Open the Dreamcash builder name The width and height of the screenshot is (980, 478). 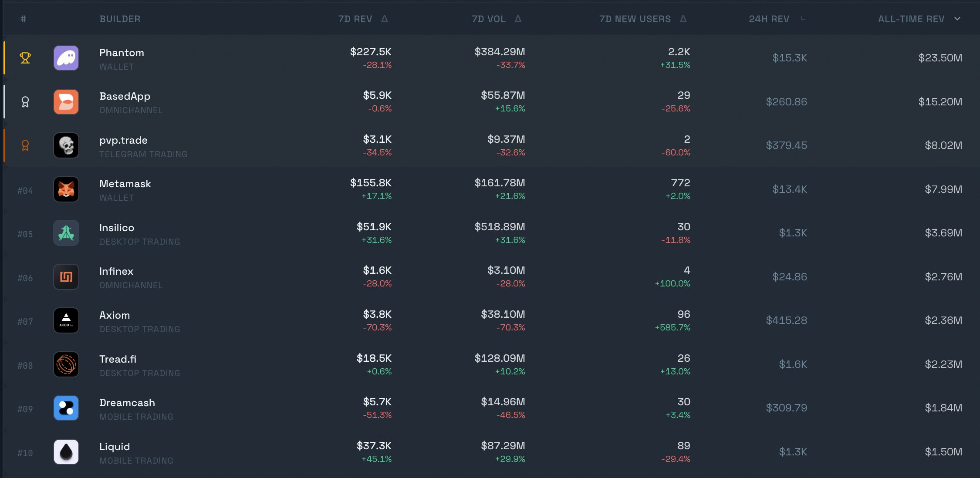[x=127, y=403]
